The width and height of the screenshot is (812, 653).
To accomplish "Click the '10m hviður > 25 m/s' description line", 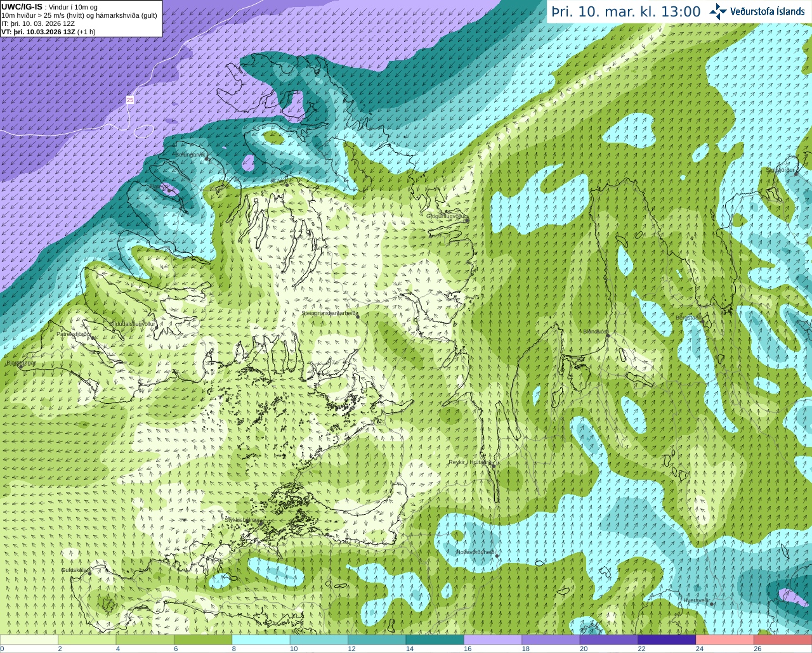I will (x=79, y=15).
